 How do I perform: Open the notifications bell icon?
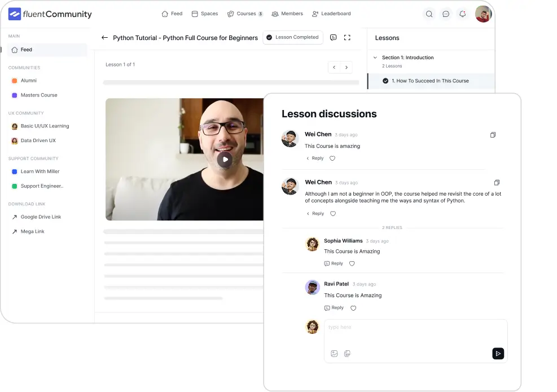(463, 14)
